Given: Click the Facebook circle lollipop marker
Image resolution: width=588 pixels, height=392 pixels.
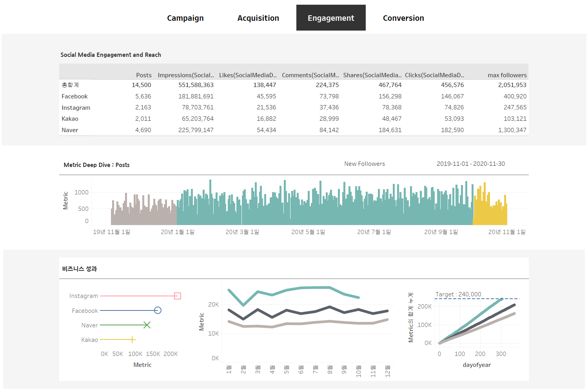Looking at the screenshot, I should [x=158, y=310].
